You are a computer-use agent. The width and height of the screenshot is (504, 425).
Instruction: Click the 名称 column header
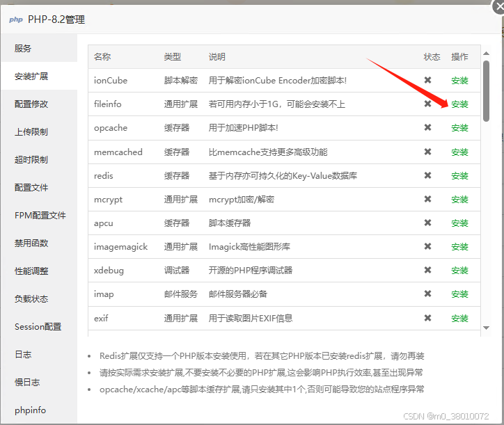(x=102, y=57)
